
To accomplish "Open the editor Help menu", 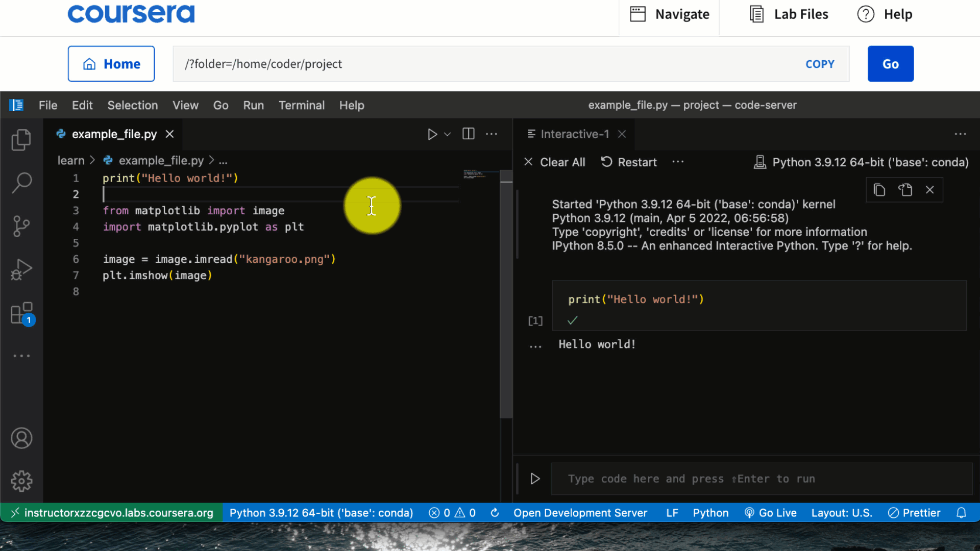I will (x=352, y=105).
